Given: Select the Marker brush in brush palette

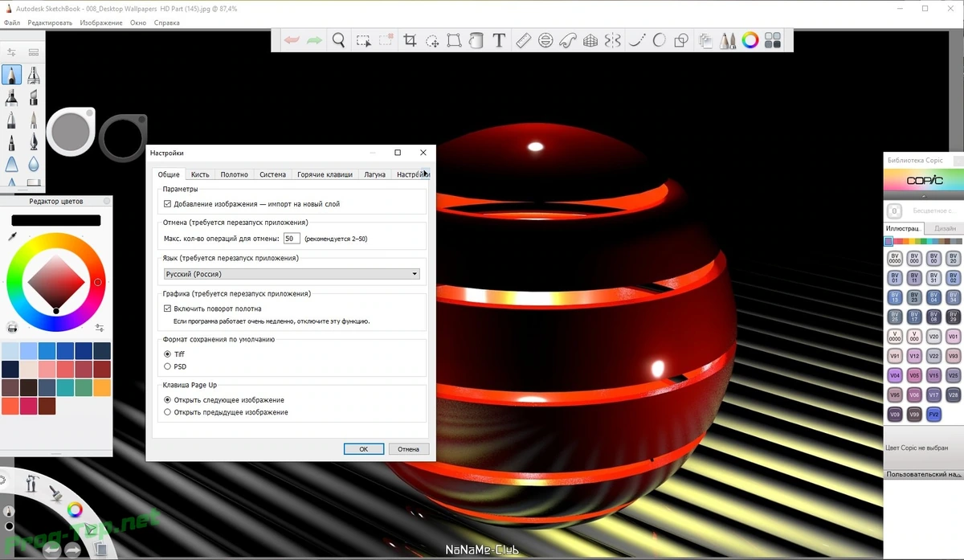Looking at the screenshot, I should pyautogui.click(x=11, y=98).
